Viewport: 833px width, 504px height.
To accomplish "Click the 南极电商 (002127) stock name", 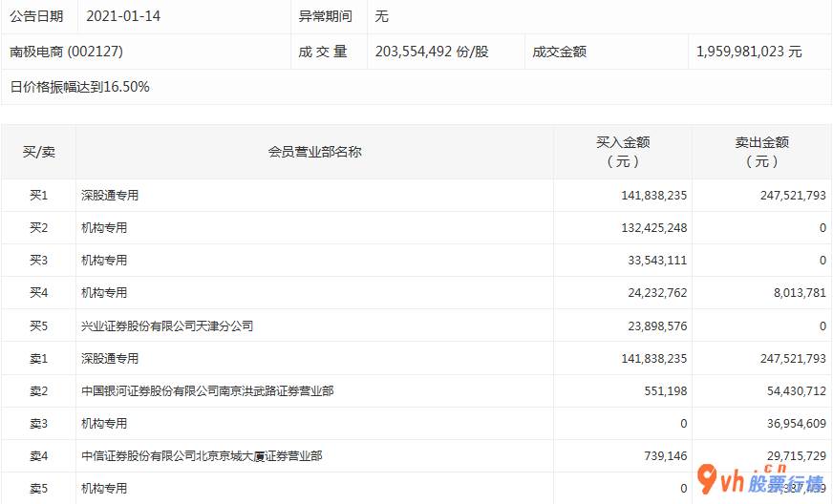I will [x=67, y=52].
